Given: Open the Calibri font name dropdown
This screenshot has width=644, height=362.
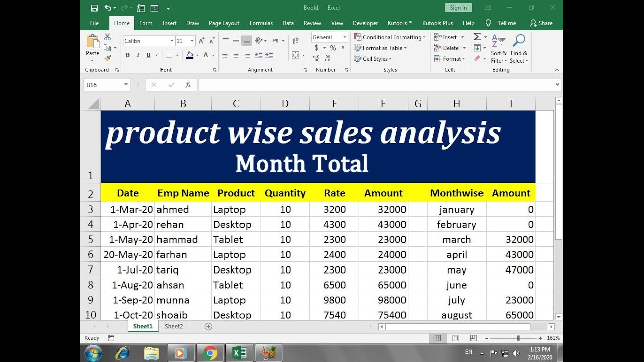Looking at the screenshot, I should (171, 41).
